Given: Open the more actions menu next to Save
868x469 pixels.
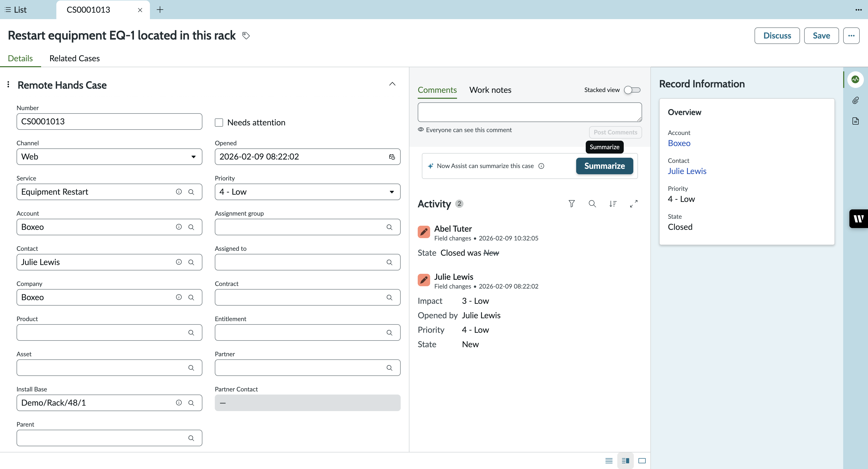Looking at the screenshot, I should click(x=851, y=36).
